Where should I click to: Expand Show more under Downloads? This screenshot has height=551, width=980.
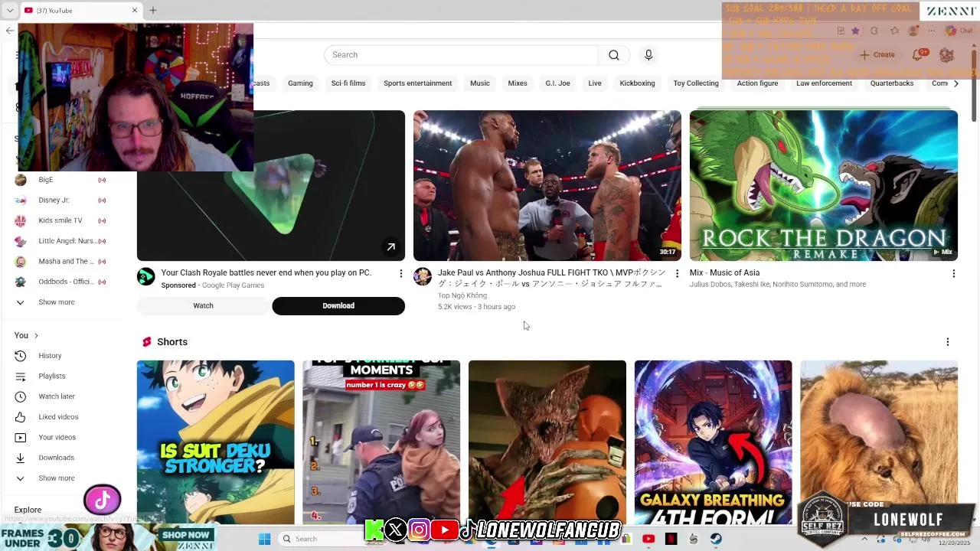[56, 478]
